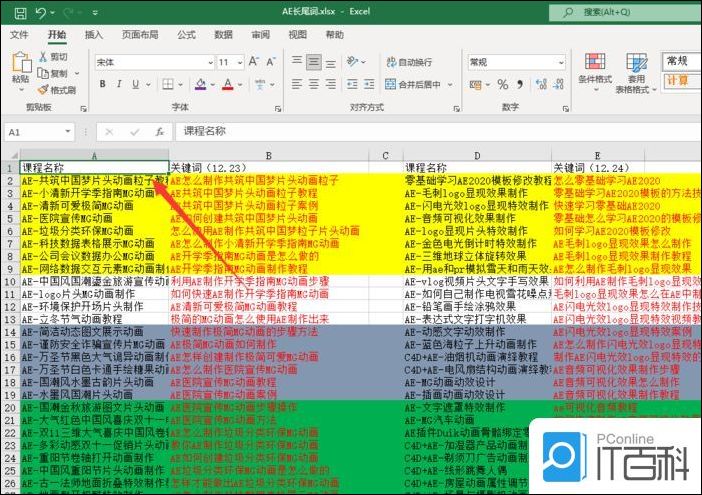Click the Copy (复制) icon
Viewport: 702px width, 495px height.
(x=43, y=73)
